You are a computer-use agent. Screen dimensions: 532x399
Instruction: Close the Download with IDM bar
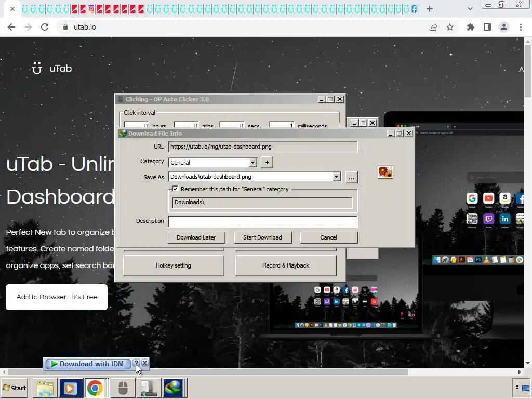coord(144,363)
